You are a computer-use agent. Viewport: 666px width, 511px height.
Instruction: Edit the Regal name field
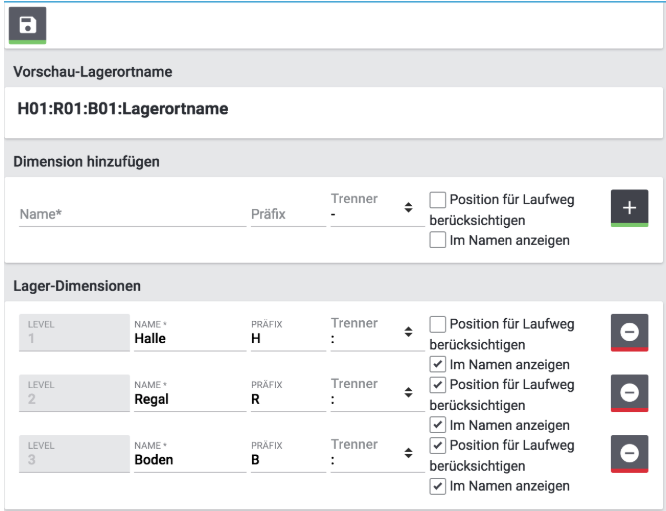click(x=190, y=393)
